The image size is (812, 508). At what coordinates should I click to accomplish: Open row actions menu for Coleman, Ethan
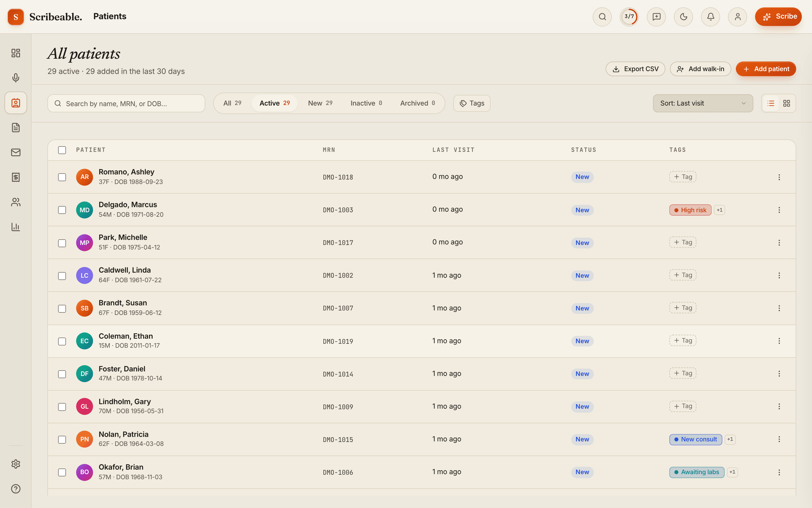779,341
